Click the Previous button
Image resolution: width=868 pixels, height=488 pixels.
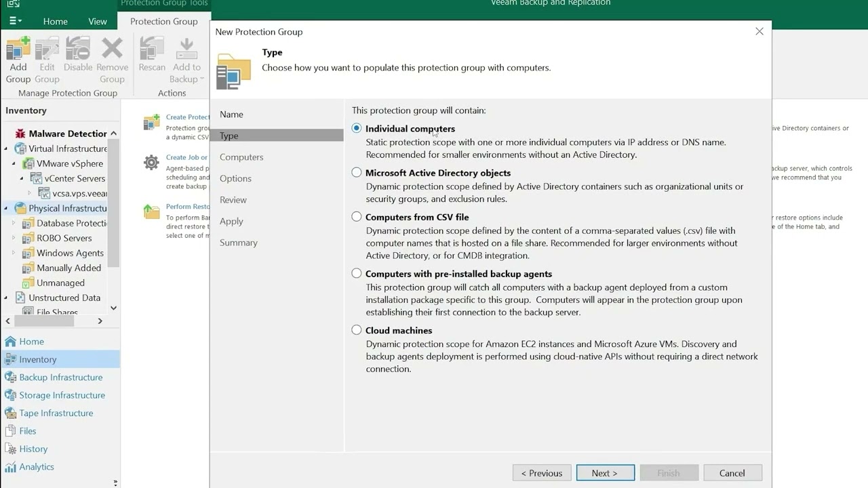point(541,473)
